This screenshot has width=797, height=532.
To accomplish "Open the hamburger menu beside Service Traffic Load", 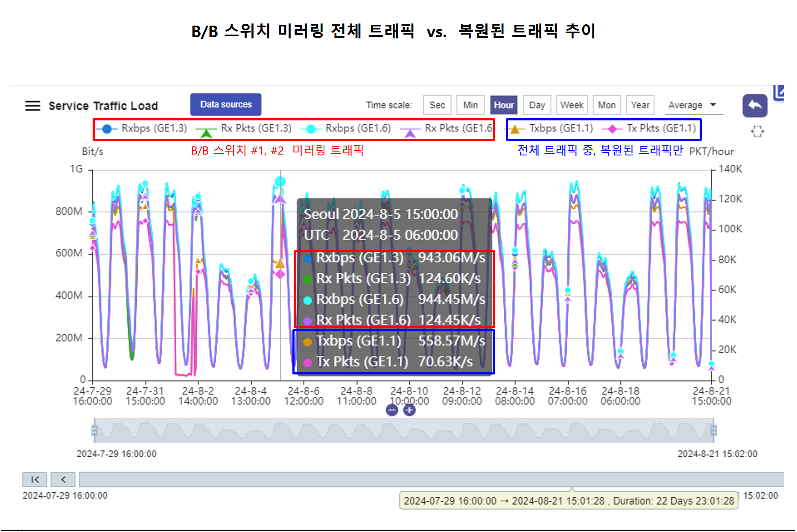I will (32, 105).
